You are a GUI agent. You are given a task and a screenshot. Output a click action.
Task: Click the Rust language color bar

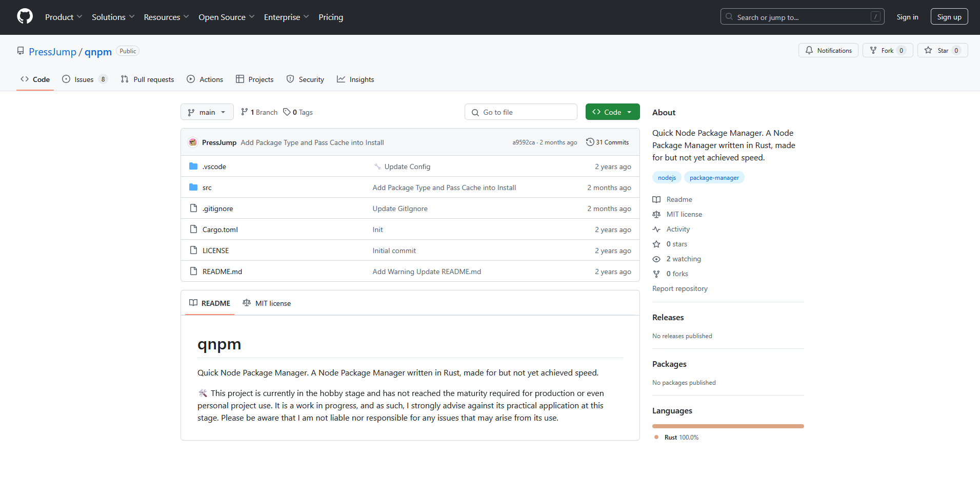[x=728, y=426]
